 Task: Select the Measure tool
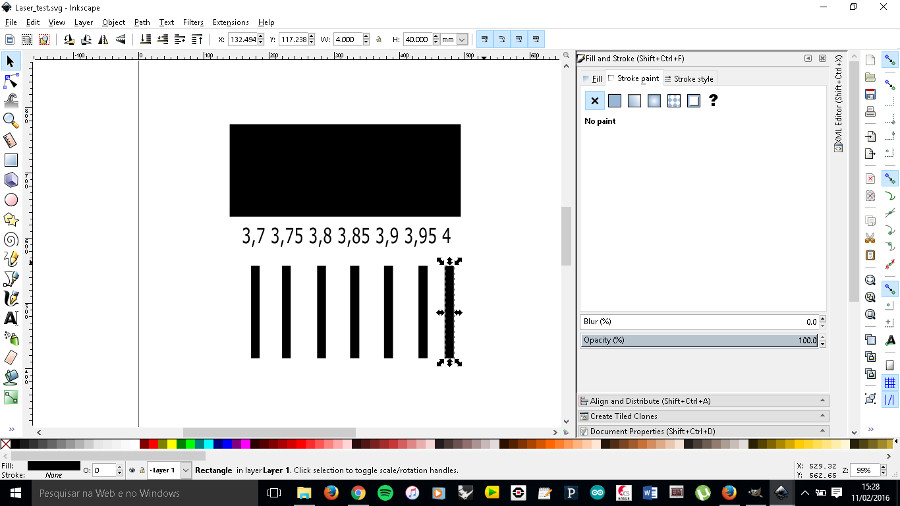10,141
